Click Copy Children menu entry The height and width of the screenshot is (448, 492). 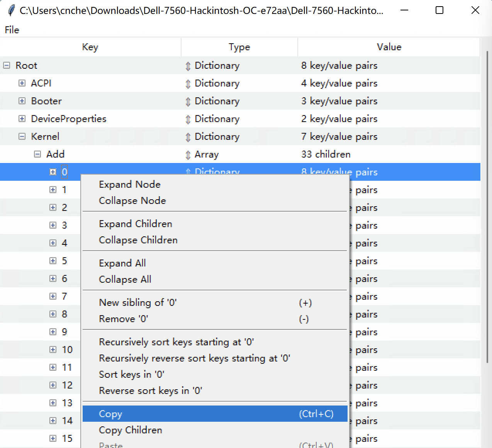(215, 430)
